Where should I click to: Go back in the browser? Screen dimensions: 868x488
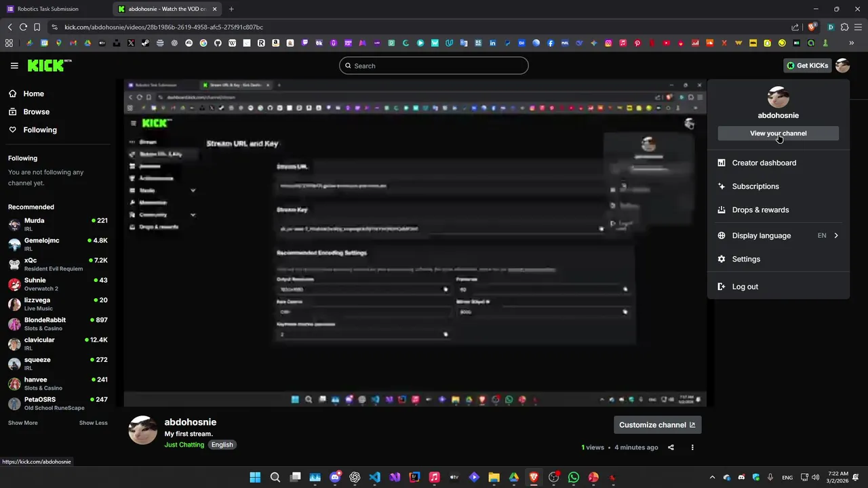tap(9, 27)
